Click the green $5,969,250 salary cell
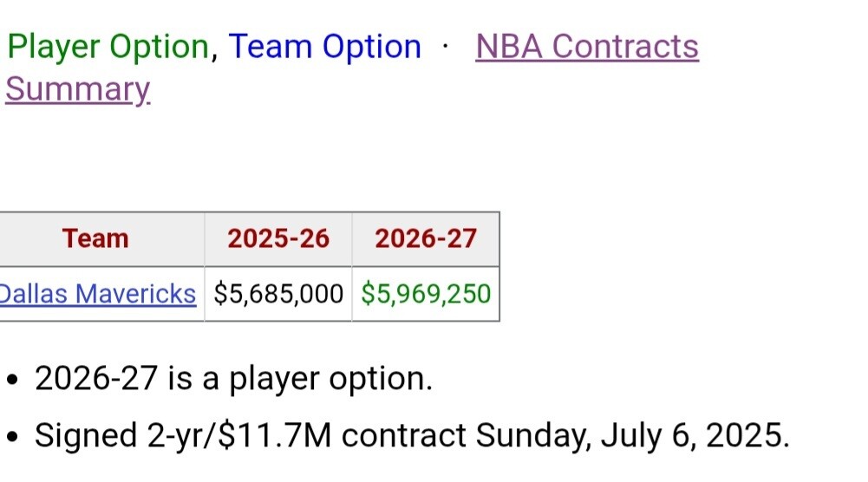Screen dimensions: 868x482 coord(426,294)
